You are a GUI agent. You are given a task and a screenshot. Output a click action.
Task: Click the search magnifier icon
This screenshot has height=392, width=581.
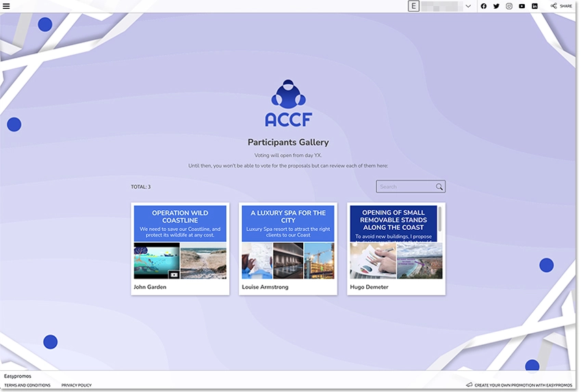439,187
